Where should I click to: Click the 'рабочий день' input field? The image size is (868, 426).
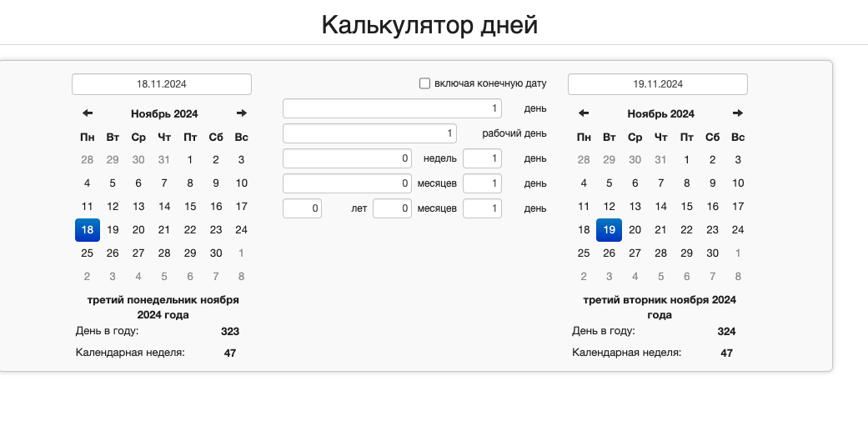pyautogui.click(x=369, y=133)
